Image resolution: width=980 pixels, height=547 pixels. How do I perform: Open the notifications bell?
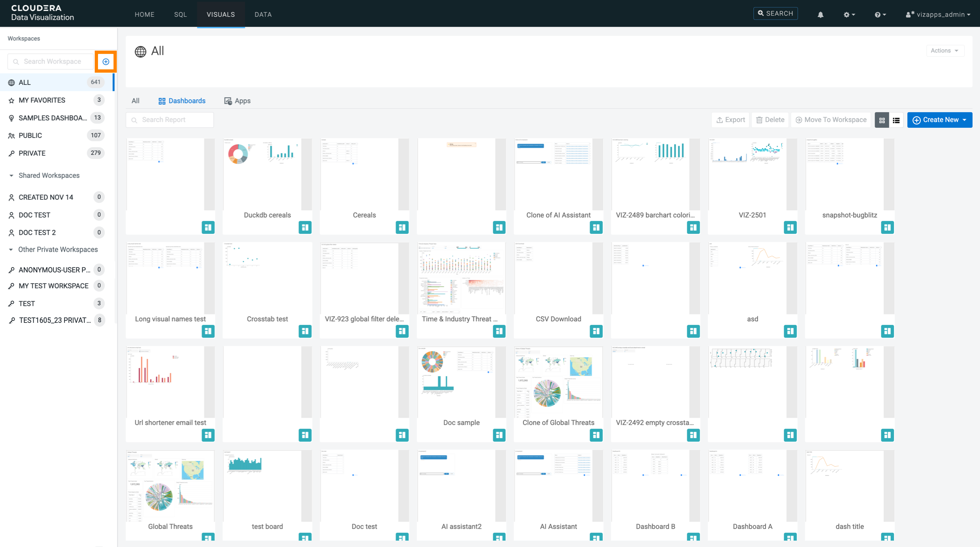[x=820, y=15]
